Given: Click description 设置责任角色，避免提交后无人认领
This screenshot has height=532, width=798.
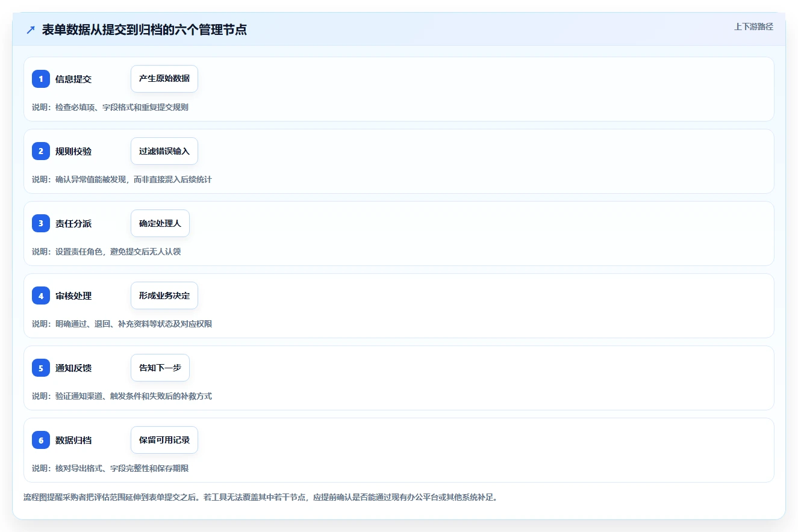Looking at the screenshot, I should click(118, 252).
